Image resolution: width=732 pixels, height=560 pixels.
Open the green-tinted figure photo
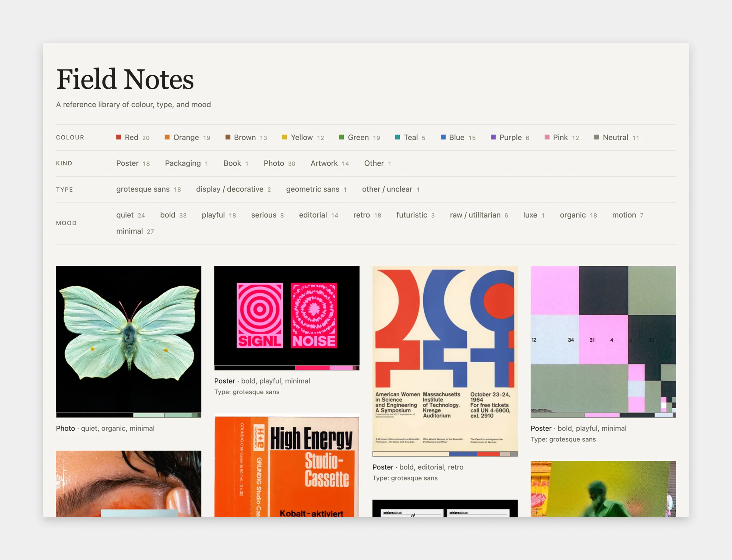[x=603, y=489]
